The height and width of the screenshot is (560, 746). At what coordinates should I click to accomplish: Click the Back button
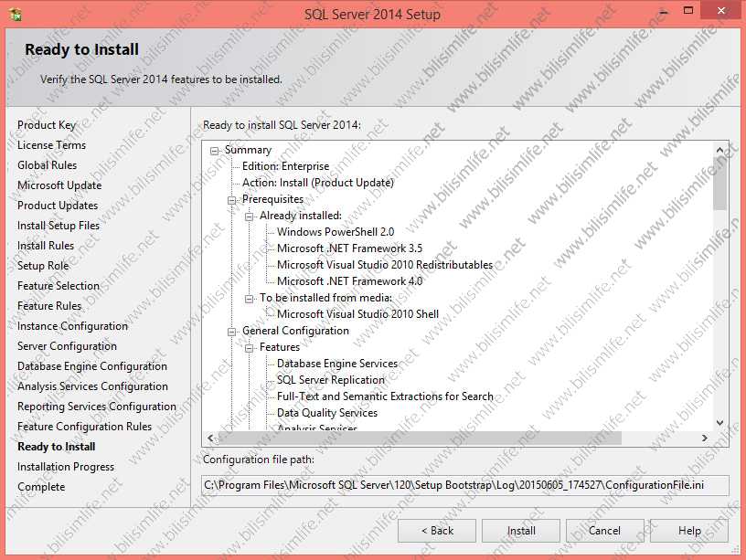(x=437, y=531)
